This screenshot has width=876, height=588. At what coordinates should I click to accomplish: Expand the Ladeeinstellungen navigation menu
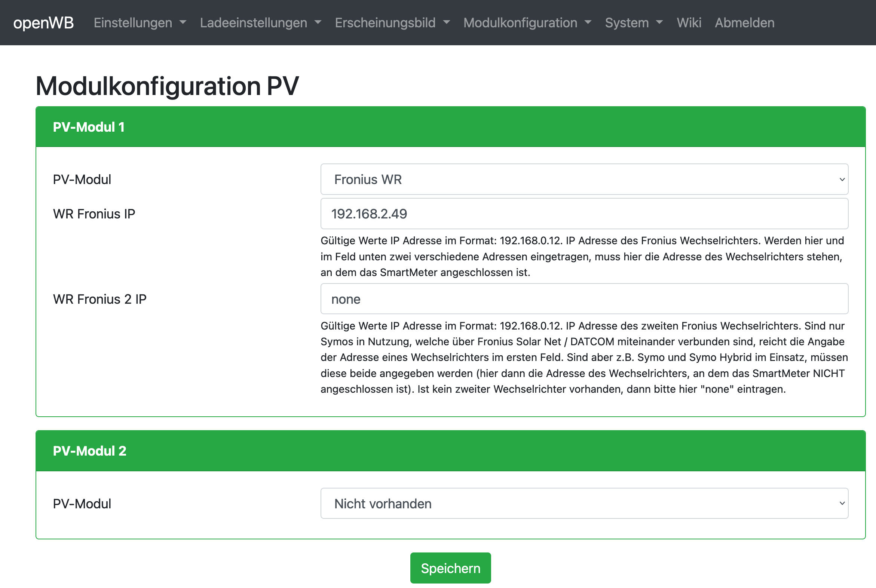260,23
